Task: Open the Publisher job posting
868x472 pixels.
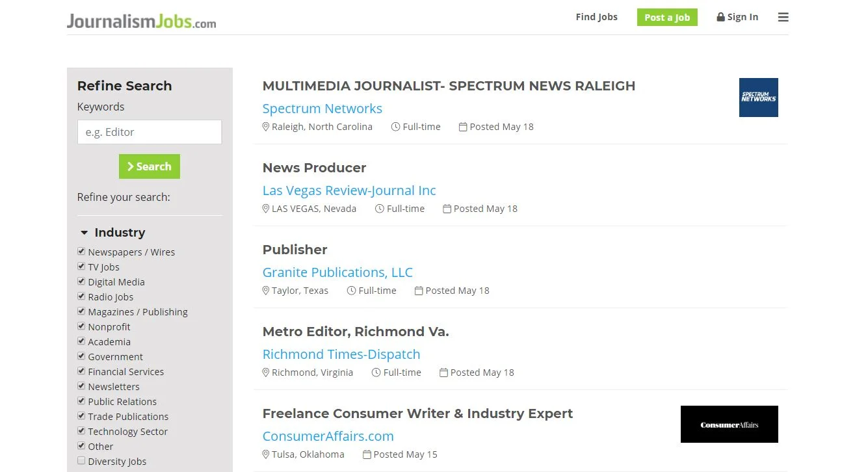Action: pyautogui.click(x=295, y=250)
